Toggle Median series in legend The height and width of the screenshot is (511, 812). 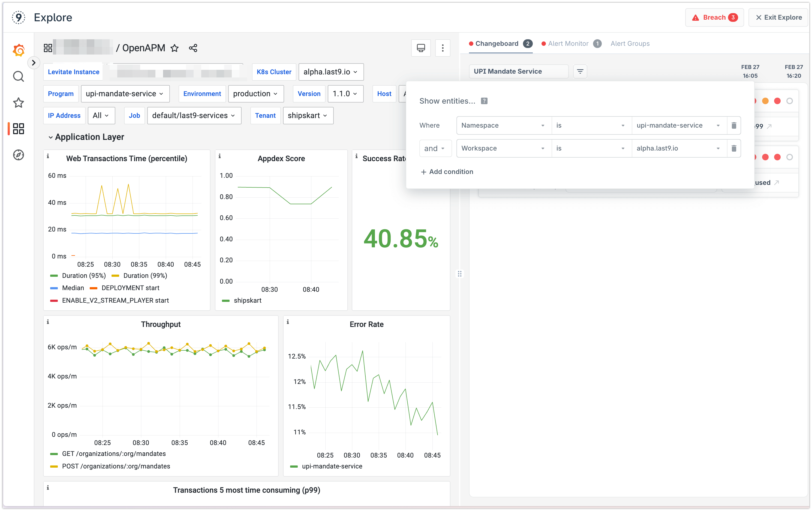coord(73,288)
